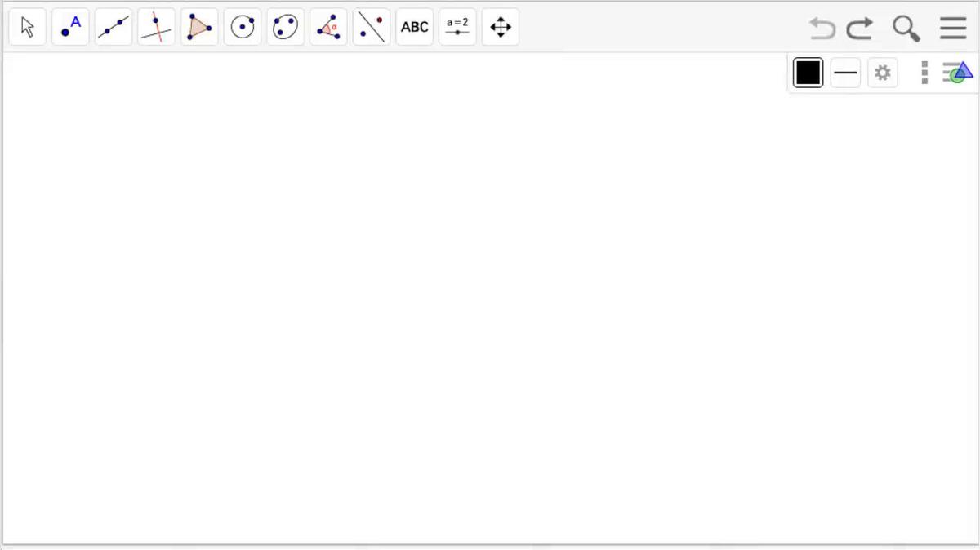Open the black color swatch picker
Image resolution: width=980 pixels, height=550 pixels.
pos(808,73)
